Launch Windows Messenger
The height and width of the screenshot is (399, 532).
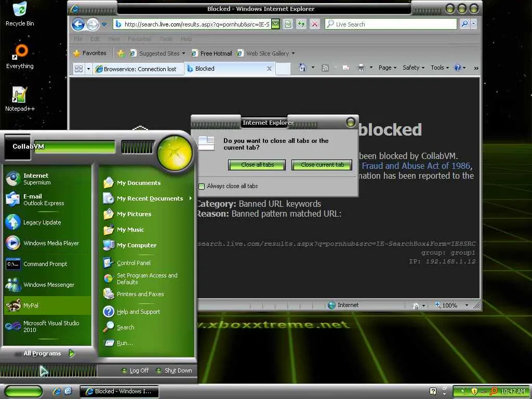pos(47,284)
